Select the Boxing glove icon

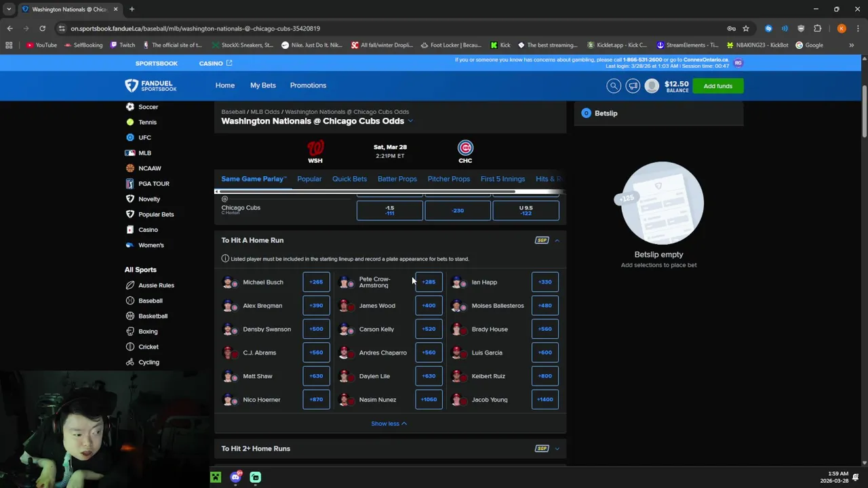130,331
